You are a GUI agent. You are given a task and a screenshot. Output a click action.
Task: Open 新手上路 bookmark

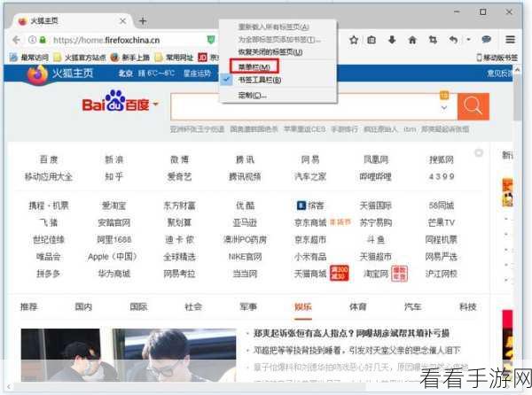click(130, 58)
